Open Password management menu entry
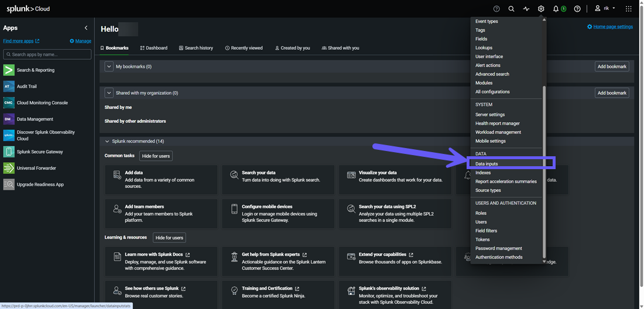The image size is (644, 309). click(x=499, y=248)
